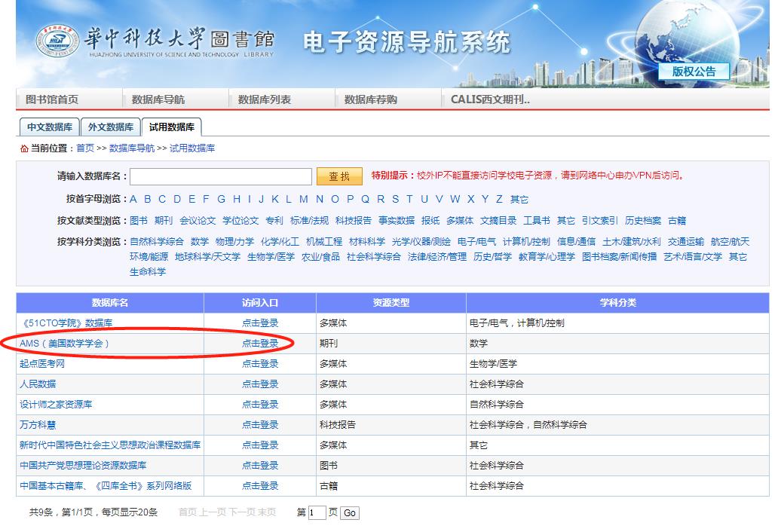The width and height of the screenshot is (778, 532).
Task: Click 点击登录 for 万方科慧 row
Action: click(260, 425)
